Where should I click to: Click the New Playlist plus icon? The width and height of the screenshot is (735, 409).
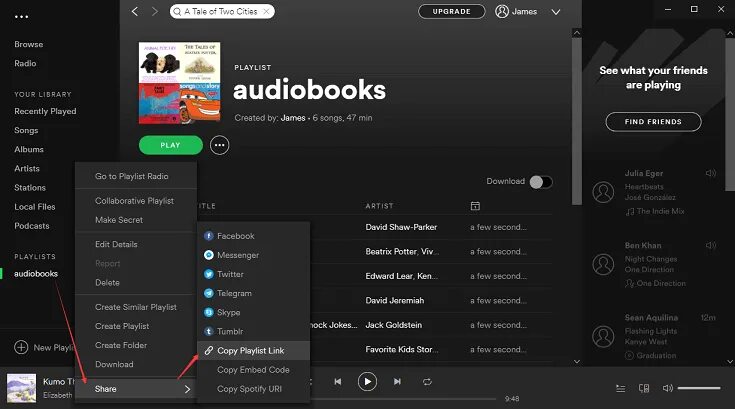(21, 348)
